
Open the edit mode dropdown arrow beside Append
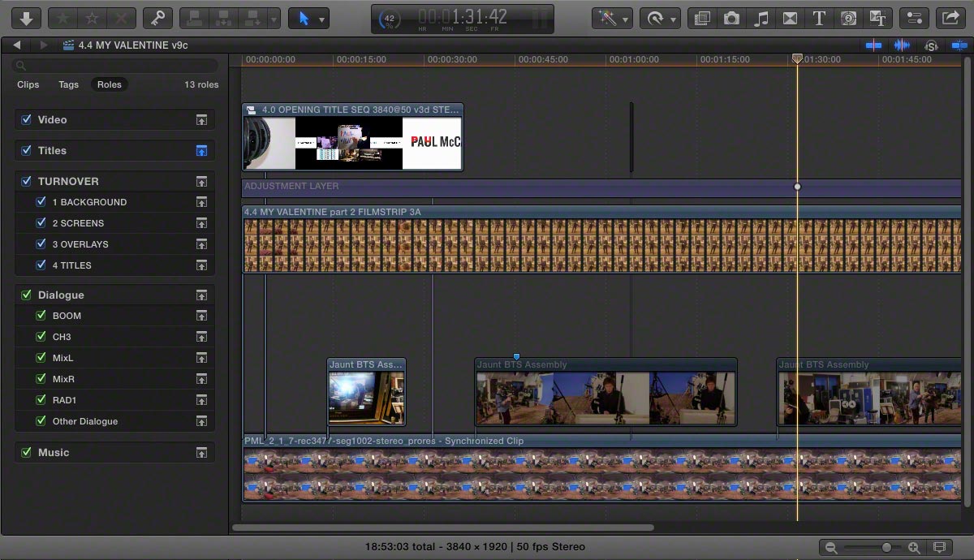pos(274,18)
